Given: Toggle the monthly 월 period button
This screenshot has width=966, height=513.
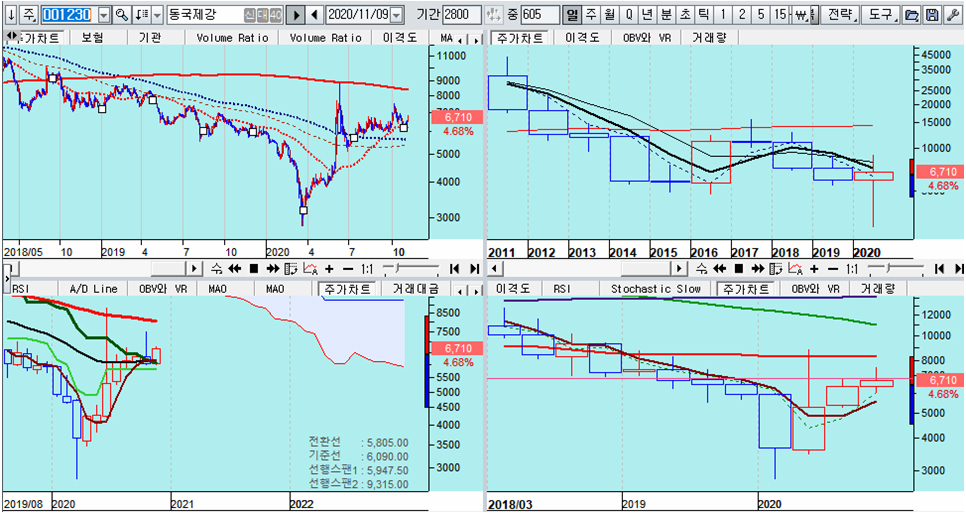Looking at the screenshot, I should [x=609, y=14].
